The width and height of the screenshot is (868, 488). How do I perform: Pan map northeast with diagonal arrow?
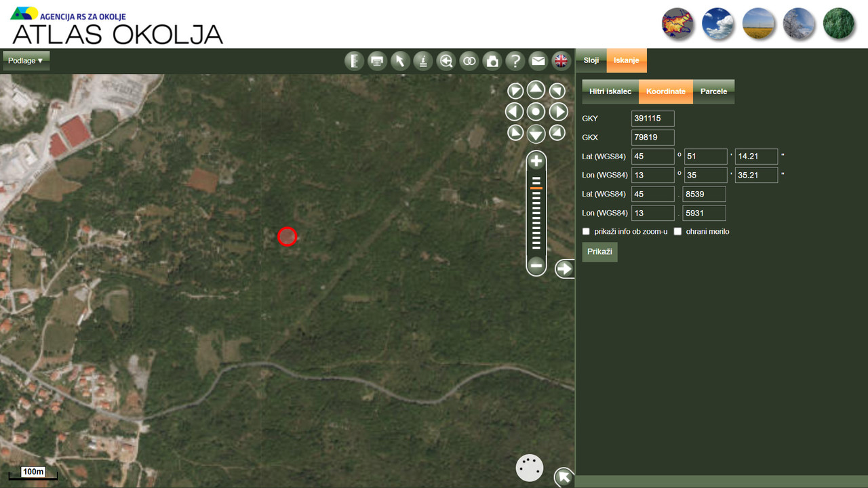[557, 91]
